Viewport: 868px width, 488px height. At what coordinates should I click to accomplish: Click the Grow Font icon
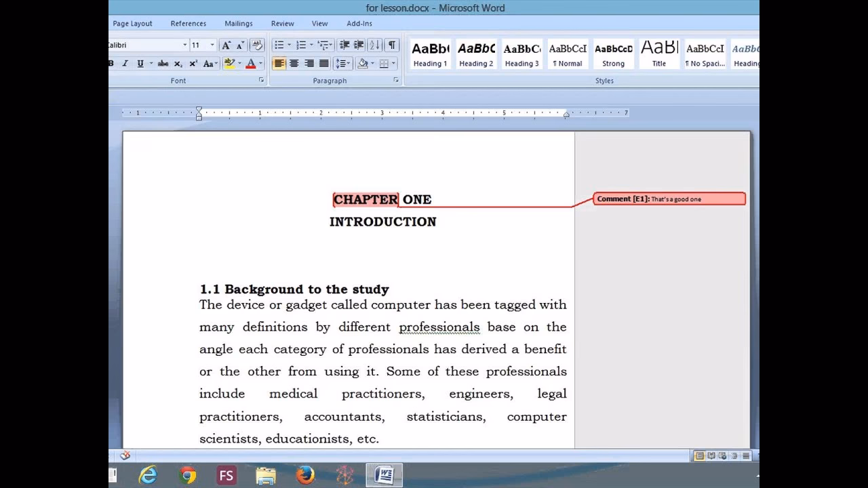tap(226, 45)
